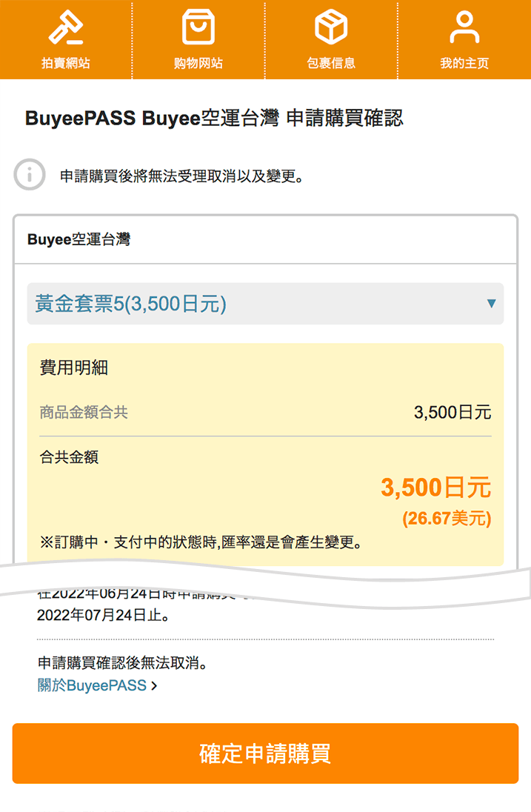Image resolution: width=531 pixels, height=812 pixels.
Task: Open the package box icon
Action: coord(331,27)
